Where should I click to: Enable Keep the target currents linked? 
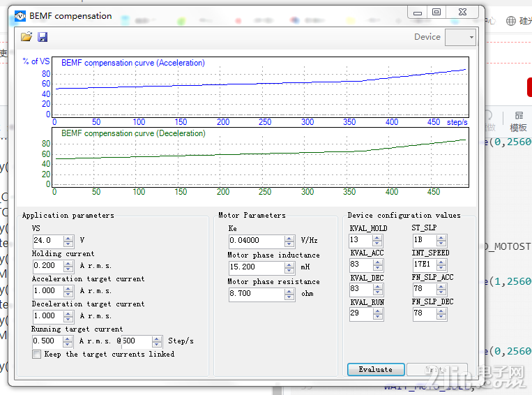coord(37,355)
